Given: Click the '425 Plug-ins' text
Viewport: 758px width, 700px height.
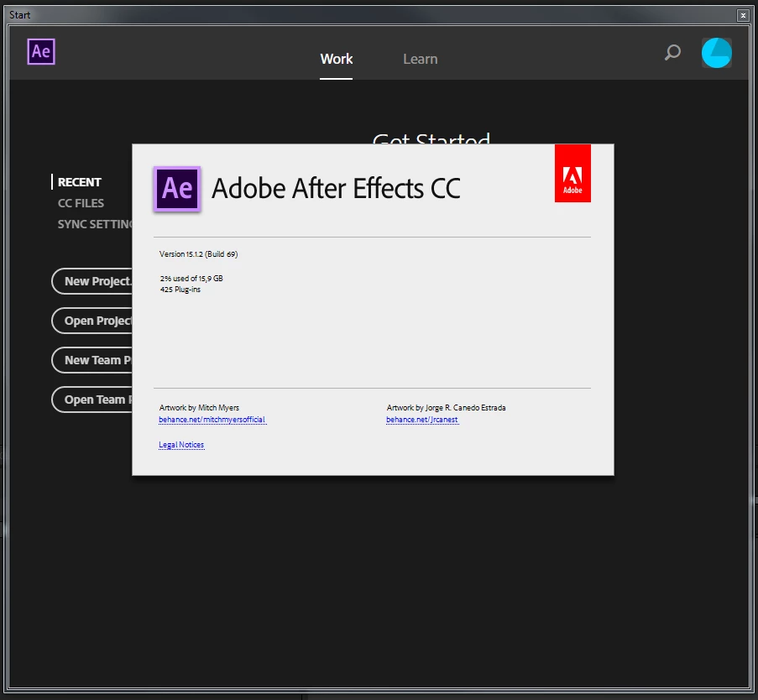Looking at the screenshot, I should tap(180, 290).
